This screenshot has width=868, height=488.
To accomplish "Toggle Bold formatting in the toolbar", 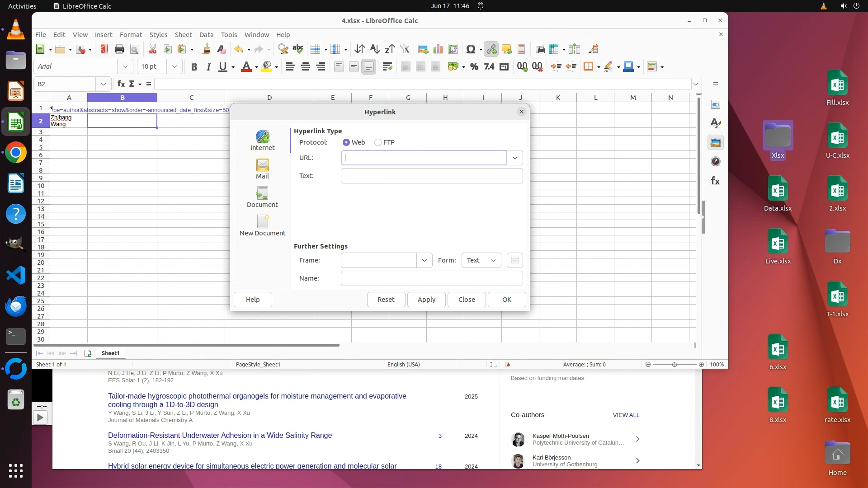I will (194, 67).
